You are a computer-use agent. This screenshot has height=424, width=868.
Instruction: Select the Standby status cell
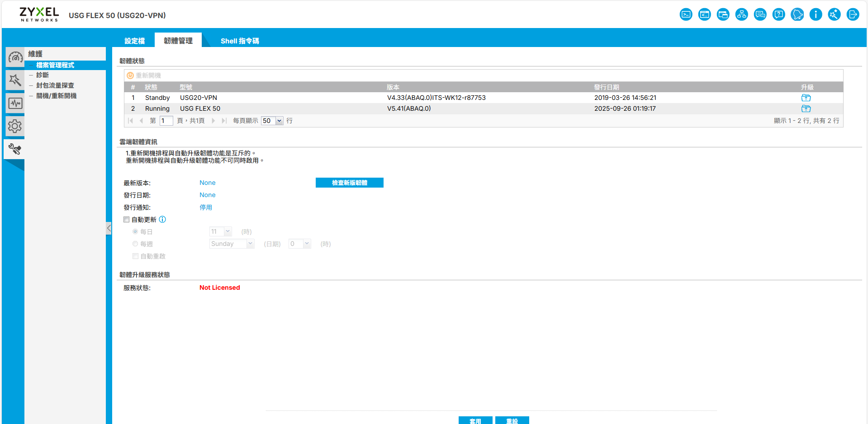point(157,98)
